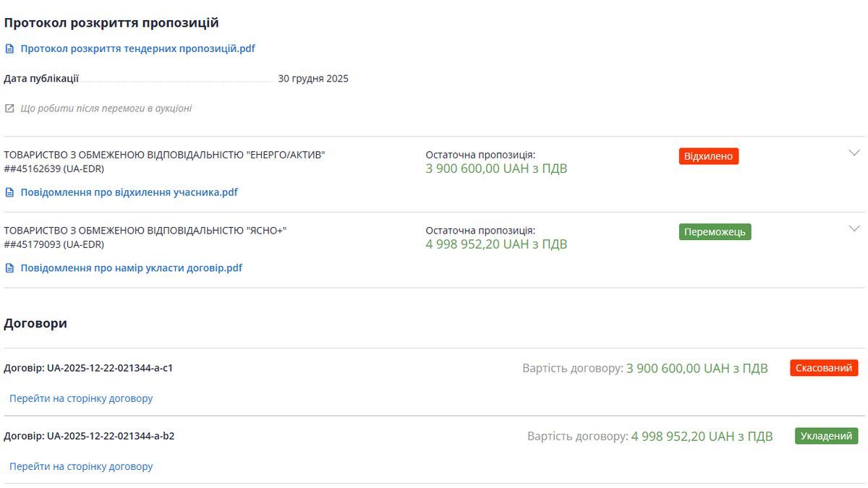Screen dimensions: 868x488
Task: Click ЕНЕРГО/АКТИВ company name
Action: (x=164, y=155)
